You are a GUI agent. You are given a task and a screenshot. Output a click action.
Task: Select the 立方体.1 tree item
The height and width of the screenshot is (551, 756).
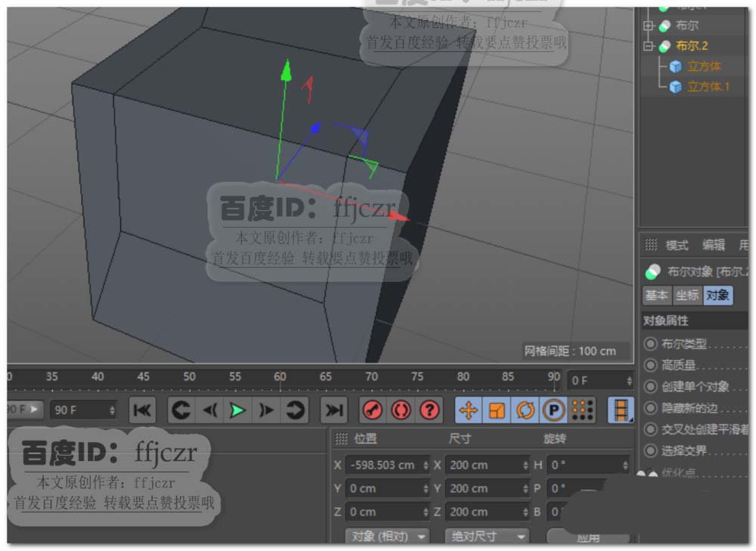tap(709, 87)
